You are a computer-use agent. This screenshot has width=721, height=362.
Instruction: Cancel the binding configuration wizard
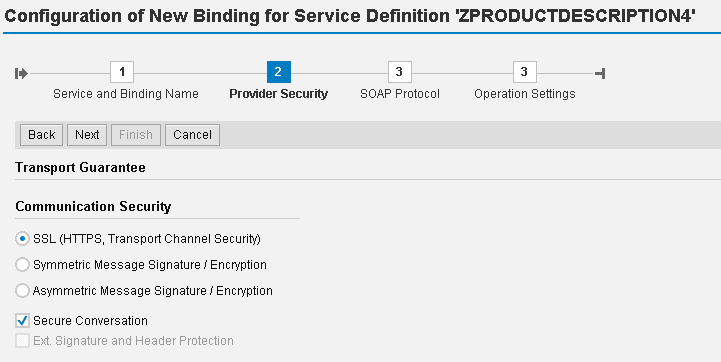[192, 135]
